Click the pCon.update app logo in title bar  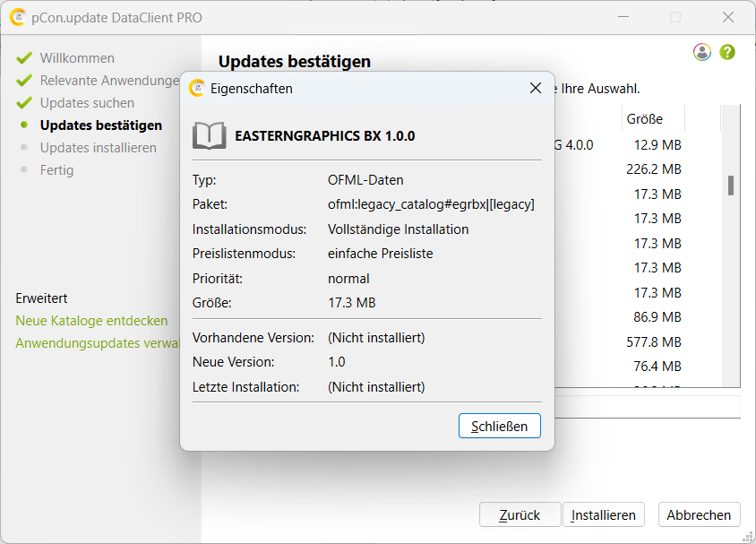[x=18, y=17]
